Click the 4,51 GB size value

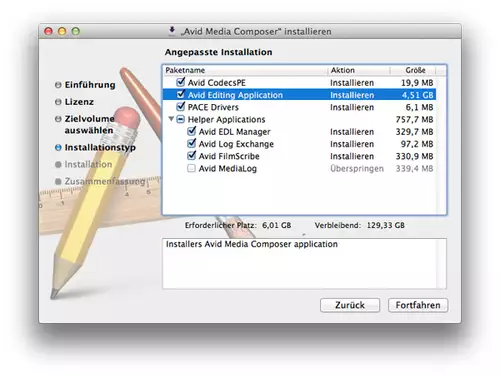[418, 95]
